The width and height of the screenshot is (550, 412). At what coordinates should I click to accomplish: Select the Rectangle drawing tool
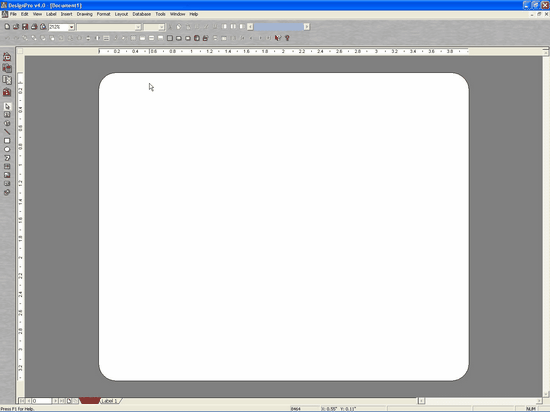(7, 141)
